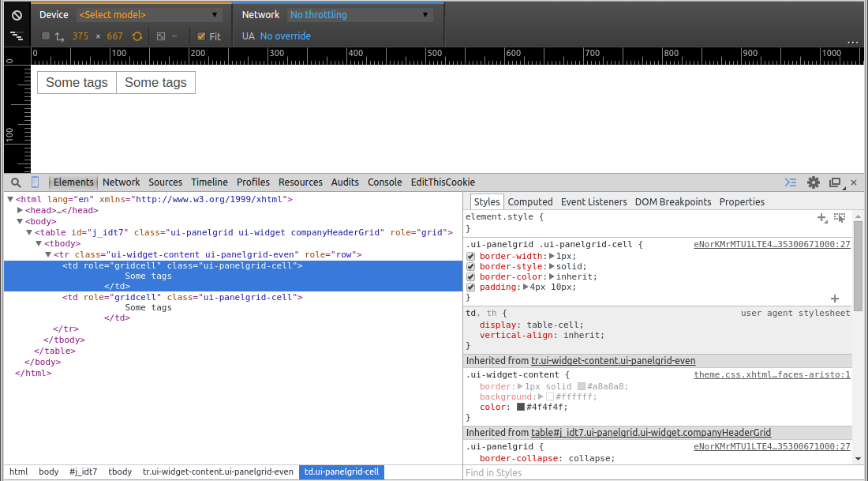Close the DevTools panel
868x481 pixels.
click(x=854, y=182)
